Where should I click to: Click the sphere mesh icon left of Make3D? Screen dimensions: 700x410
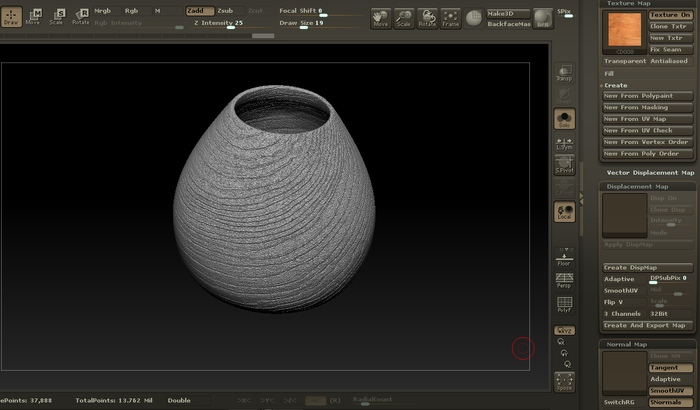pyautogui.click(x=474, y=18)
